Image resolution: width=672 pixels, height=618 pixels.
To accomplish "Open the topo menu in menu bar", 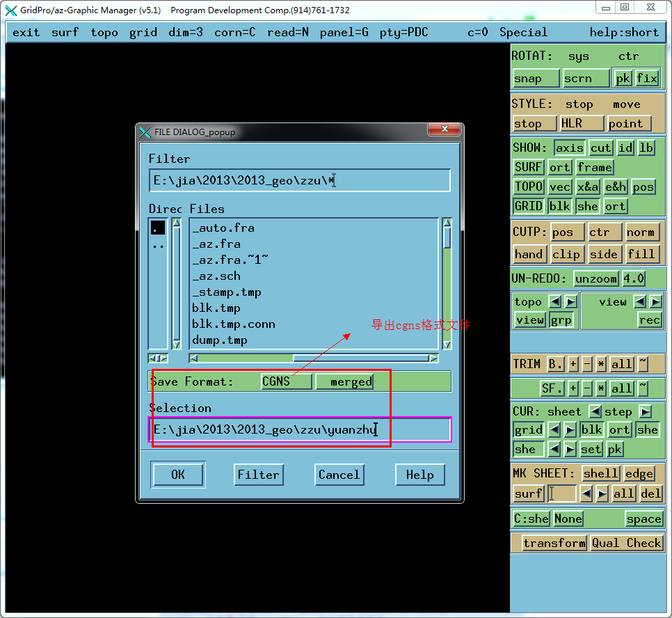I will 104,32.
